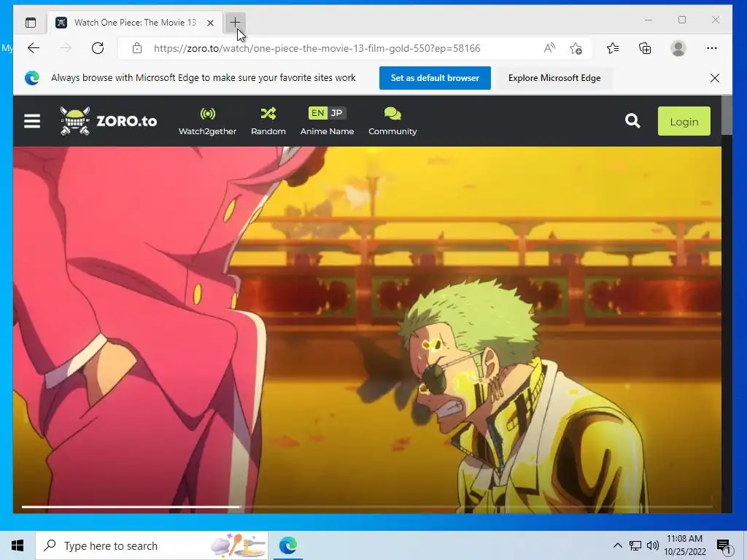Seek along the video progress bar
This screenshot has width=747, height=560.
click(x=367, y=507)
